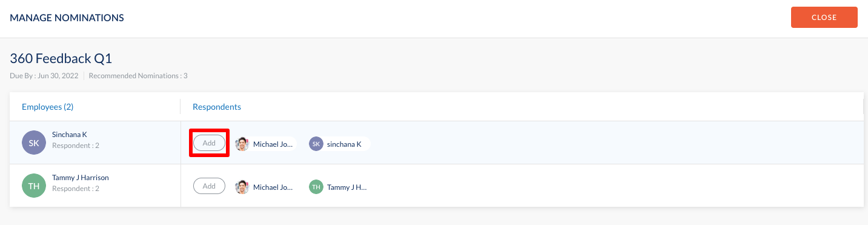Open the Sinchana K employee name
This screenshot has height=225, width=868.
click(70, 134)
